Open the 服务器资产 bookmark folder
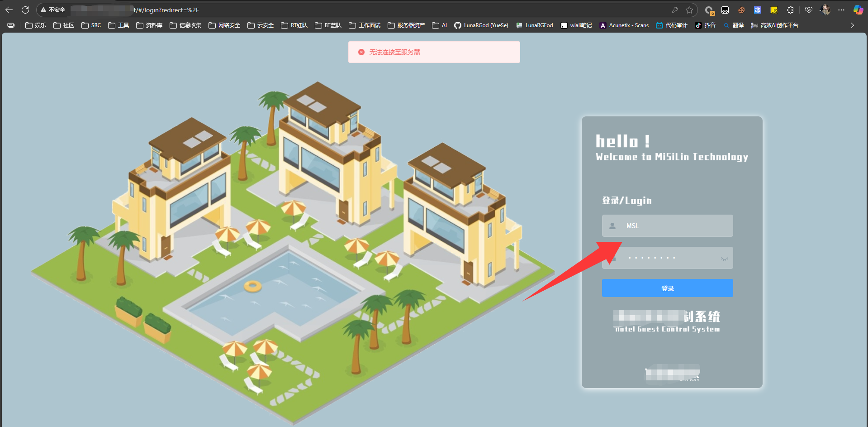868x427 pixels. [x=406, y=25]
